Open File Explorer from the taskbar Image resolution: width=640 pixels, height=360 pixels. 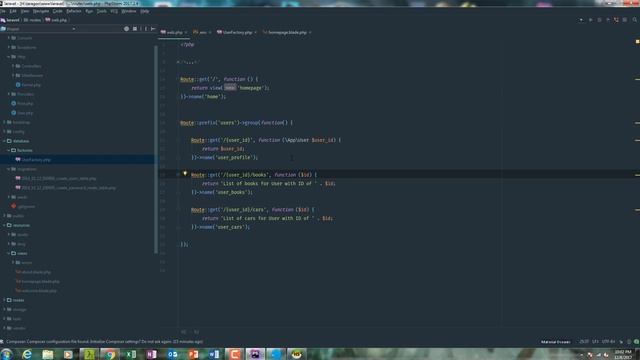(48, 354)
